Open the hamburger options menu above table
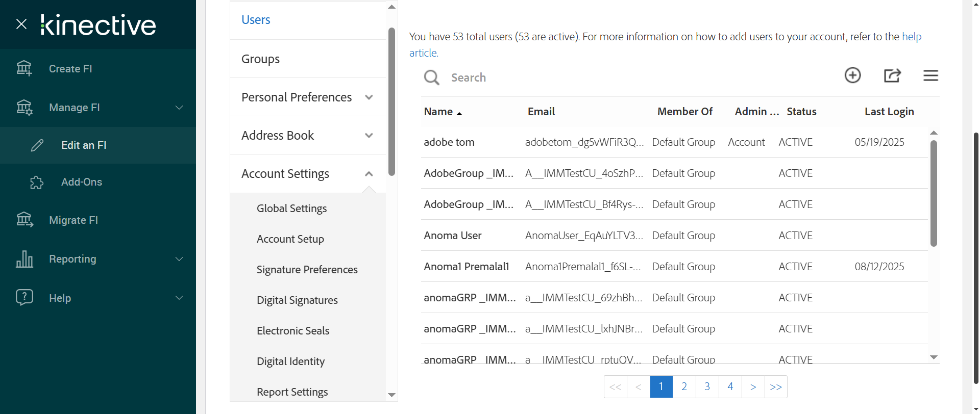The image size is (980, 414). click(x=930, y=75)
